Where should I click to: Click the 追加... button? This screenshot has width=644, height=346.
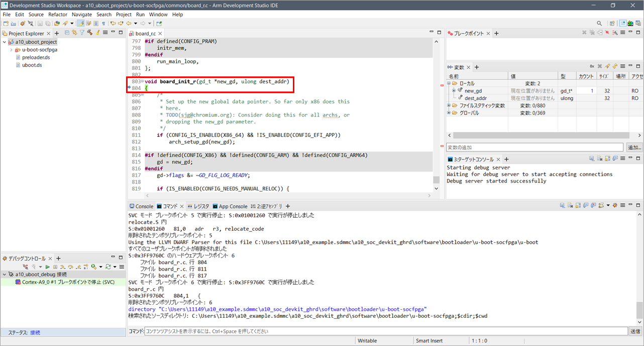click(x=634, y=147)
